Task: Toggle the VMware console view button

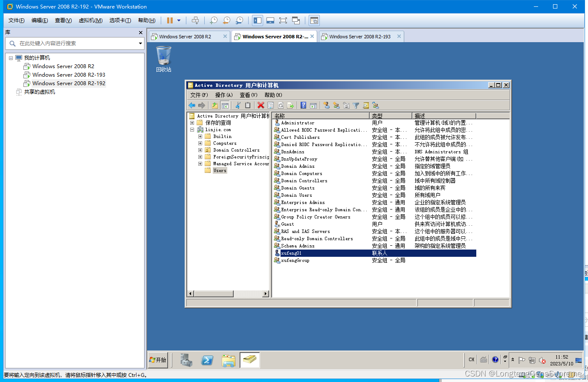Action: pyautogui.click(x=314, y=20)
